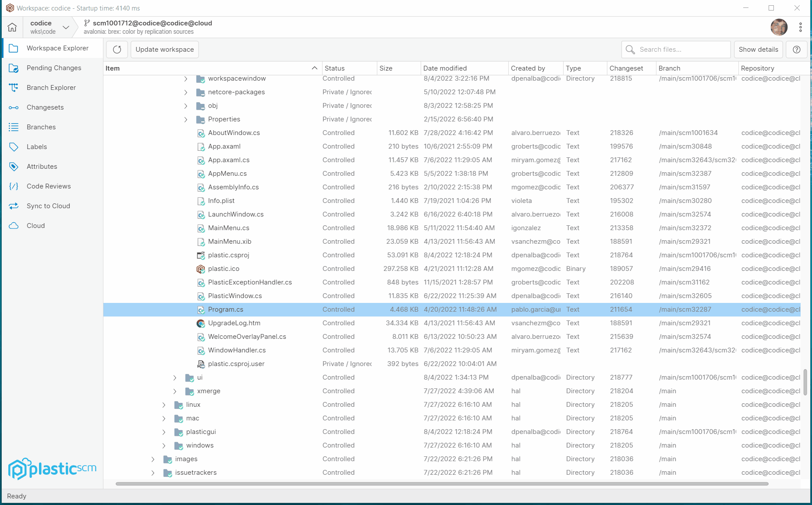The image size is (812, 505).
Task: Click inside the Search files field
Action: [676, 49]
